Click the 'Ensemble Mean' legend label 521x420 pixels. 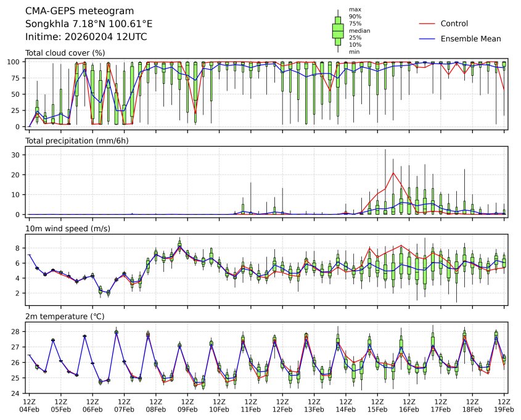[470, 39]
